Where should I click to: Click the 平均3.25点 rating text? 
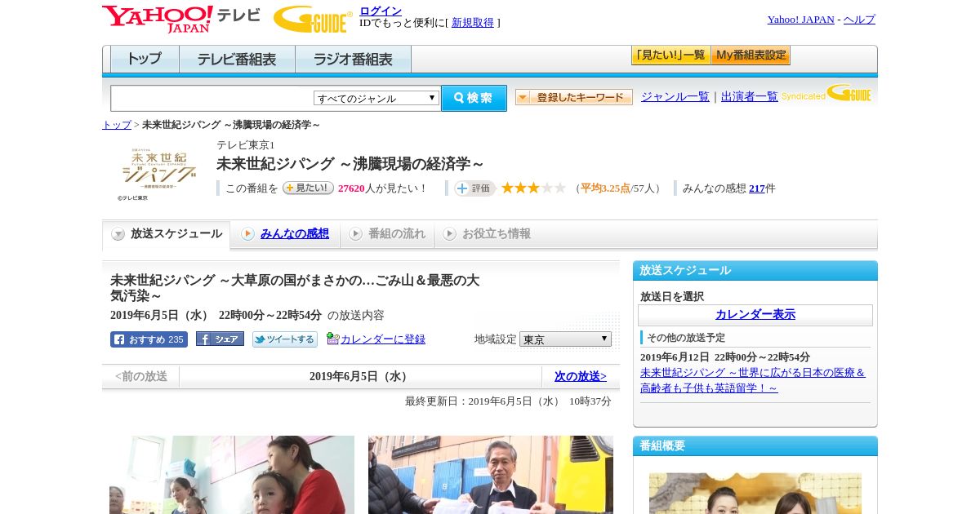pyautogui.click(x=605, y=188)
